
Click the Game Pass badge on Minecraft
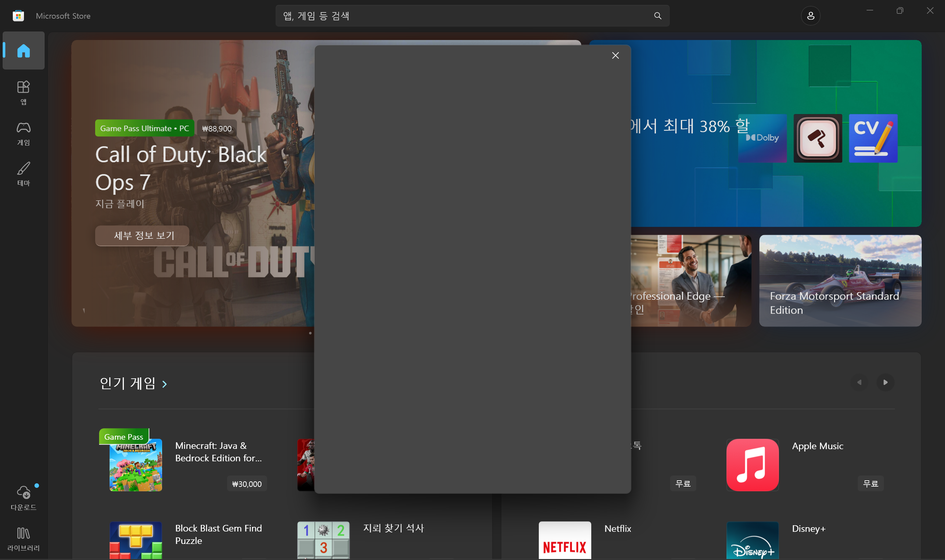point(124,437)
